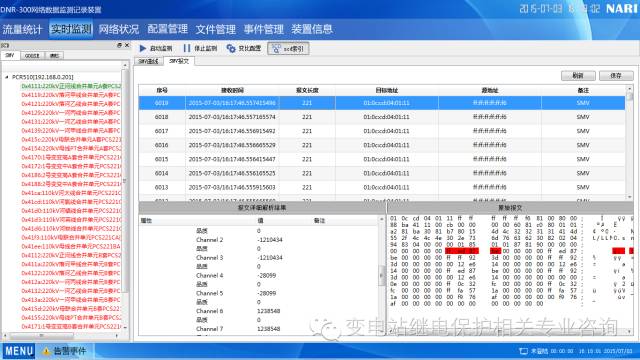Select tree item 0x4154

pos(71,149)
